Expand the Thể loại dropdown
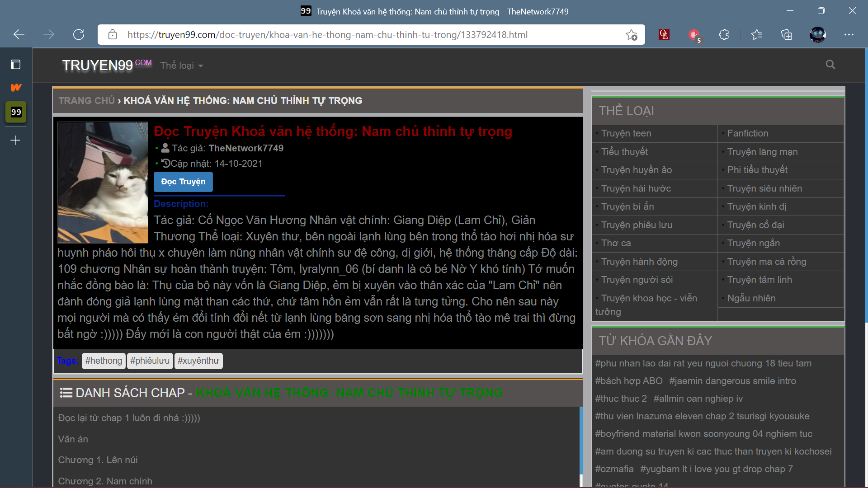868x488 pixels. coord(182,66)
